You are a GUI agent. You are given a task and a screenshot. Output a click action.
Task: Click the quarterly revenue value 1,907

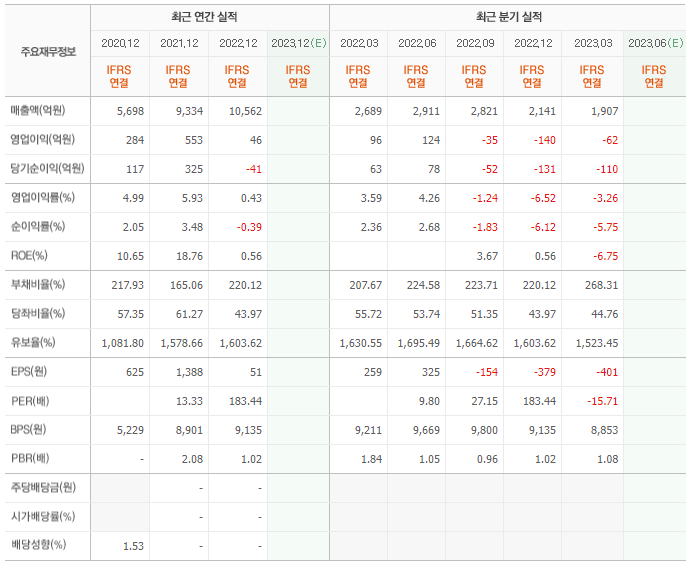[x=605, y=111]
